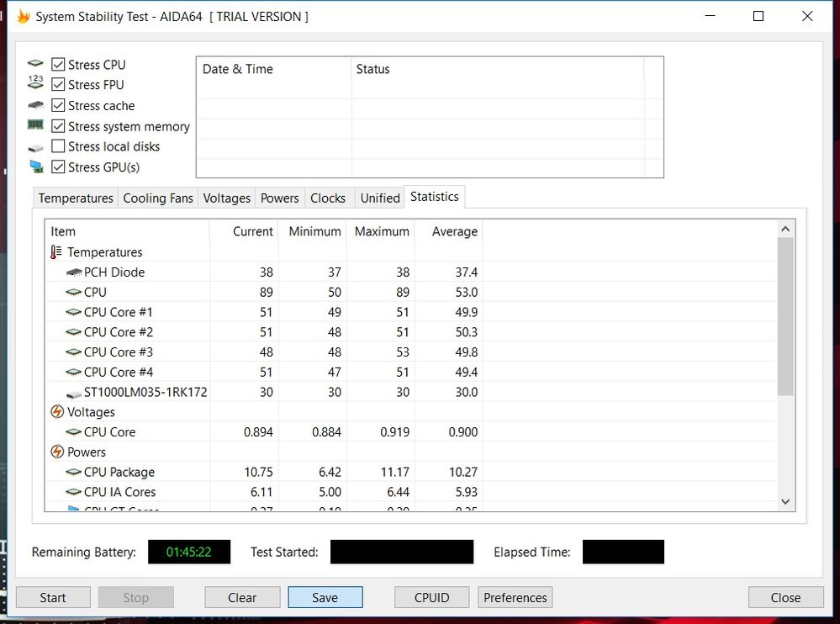The image size is (840, 624).
Task: Click the chip icon beside CPU Core #2
Action: click(x=74, y=332)
